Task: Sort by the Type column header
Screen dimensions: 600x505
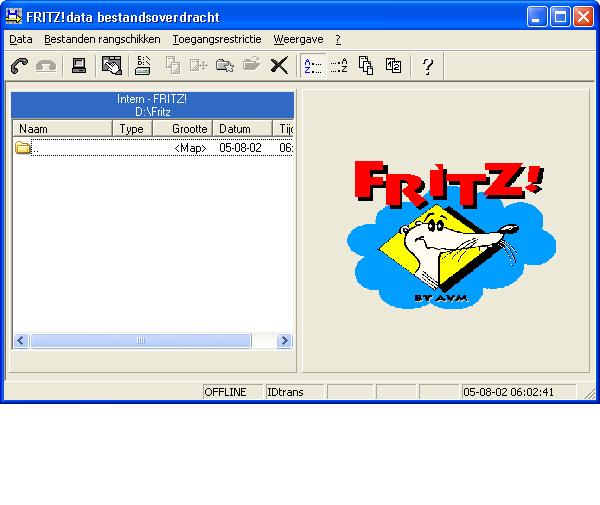Action: [x=132, y=129]
